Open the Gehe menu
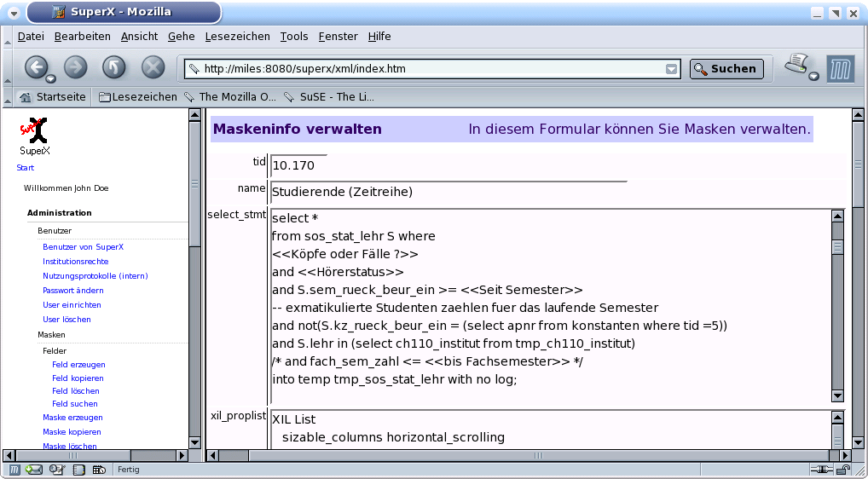The width and height of the screenshot is (868, 479). click(x=182, y=37)
